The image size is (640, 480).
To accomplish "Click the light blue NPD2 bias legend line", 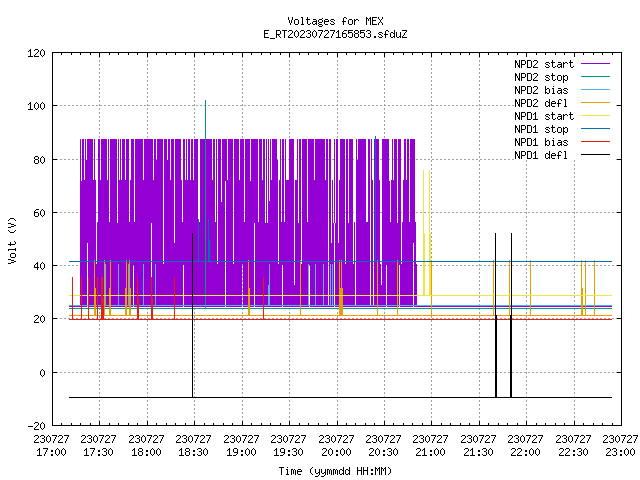I will 595,90.
